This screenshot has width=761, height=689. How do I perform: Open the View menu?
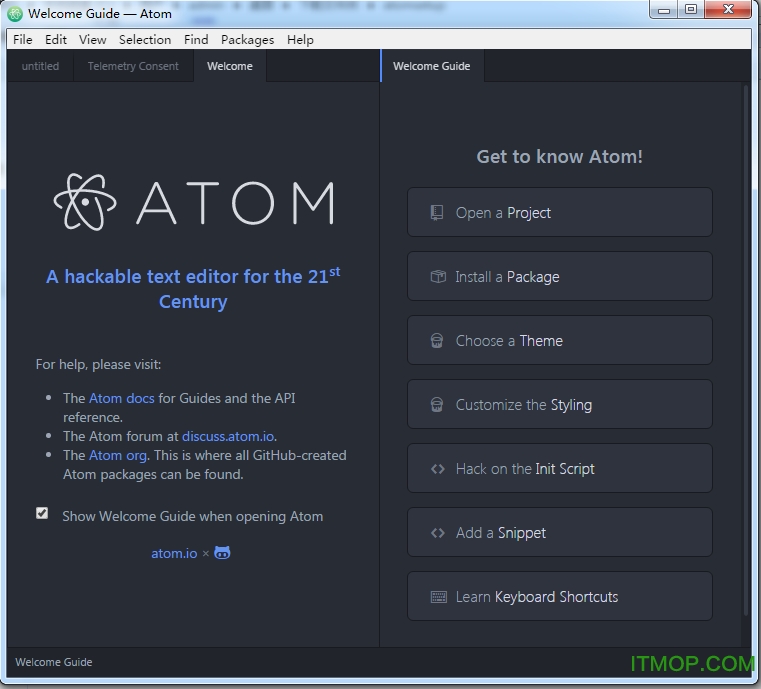coord(93,39)
